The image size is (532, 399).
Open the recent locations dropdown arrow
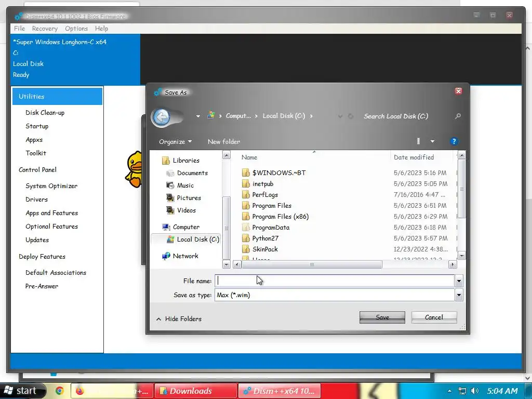point(198,116)
